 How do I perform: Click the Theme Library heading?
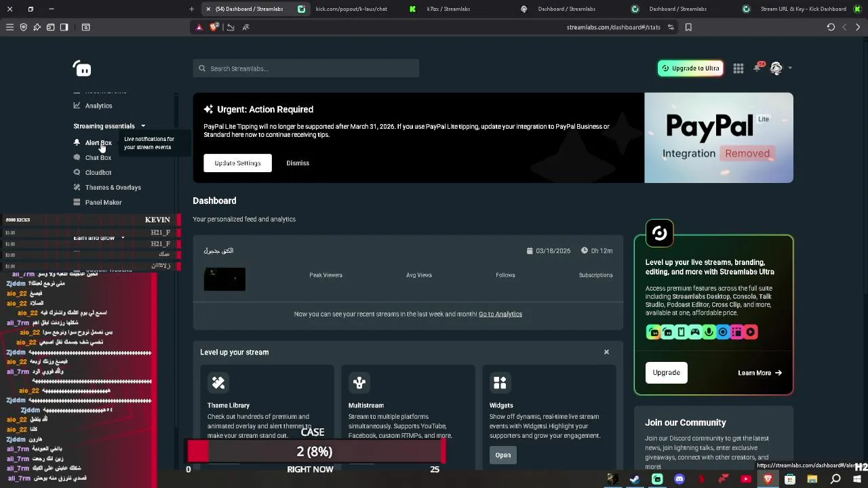[229, 405]
